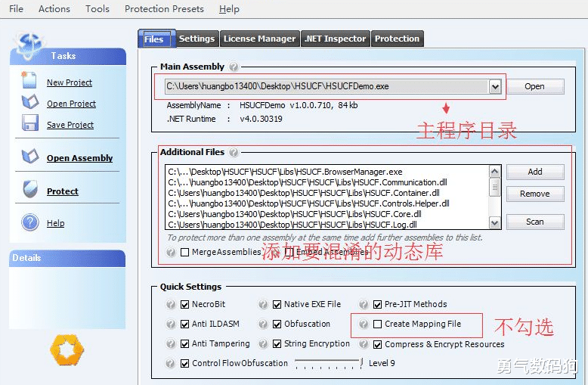
Task: Switch to the License Manager tab
Action: tap(259, 39)
